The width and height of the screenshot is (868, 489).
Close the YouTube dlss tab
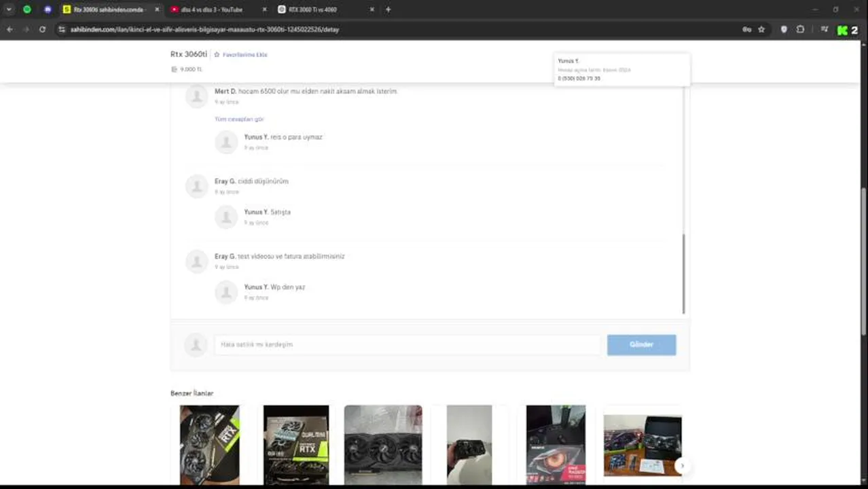click(265, 10)
